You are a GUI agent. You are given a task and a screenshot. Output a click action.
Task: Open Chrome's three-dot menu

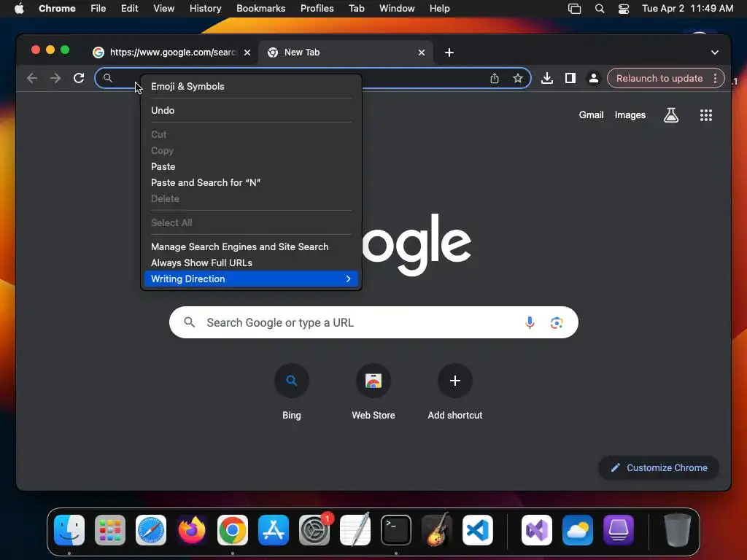coord(715,78)
